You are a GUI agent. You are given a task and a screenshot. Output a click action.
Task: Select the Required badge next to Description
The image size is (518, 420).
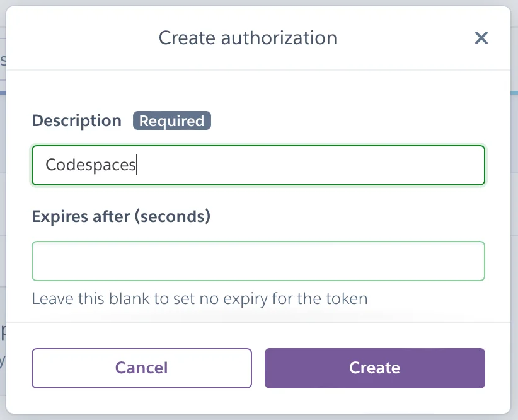pyautogui.click(x=171, y=120)
